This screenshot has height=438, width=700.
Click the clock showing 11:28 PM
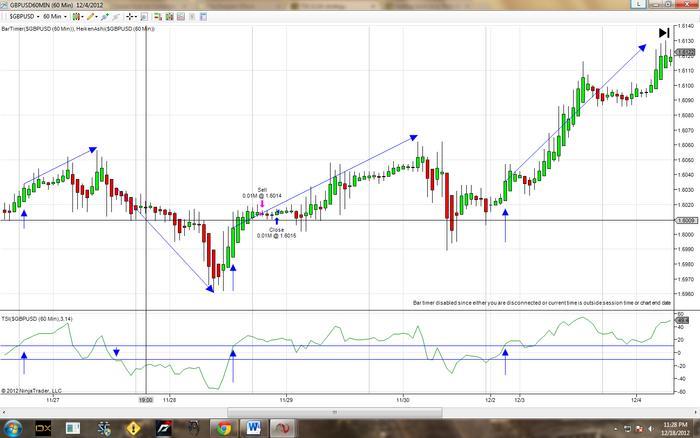675,429
